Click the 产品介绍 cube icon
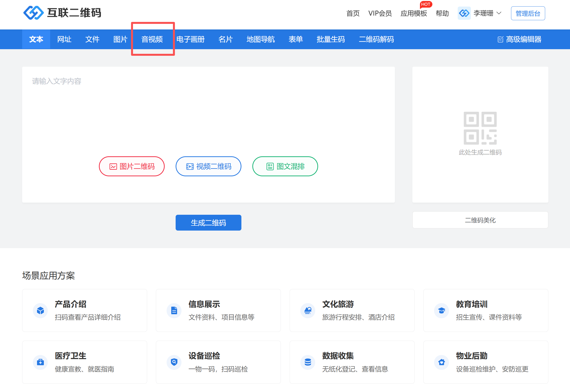 [40, 311]
